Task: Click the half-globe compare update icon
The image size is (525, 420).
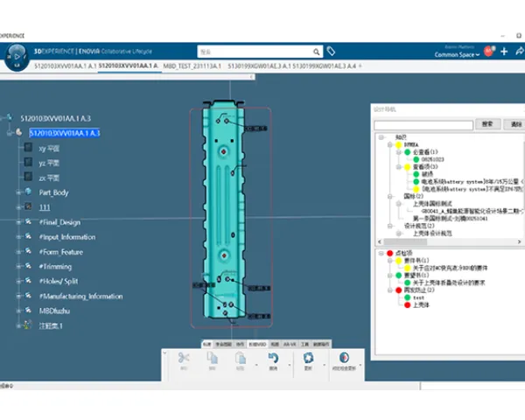Action: point(344,358)
